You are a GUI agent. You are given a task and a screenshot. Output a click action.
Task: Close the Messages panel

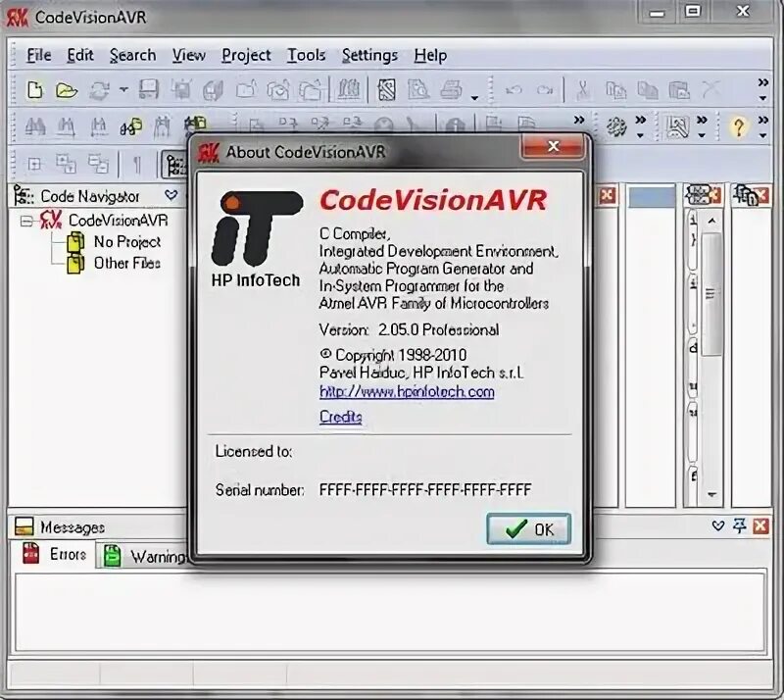pyautogui.click(x=761, y=525)
